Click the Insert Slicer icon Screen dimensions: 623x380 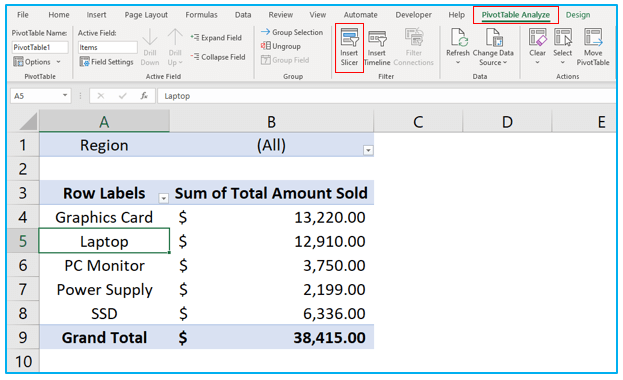pyautogui.click(x=349, y=37)
